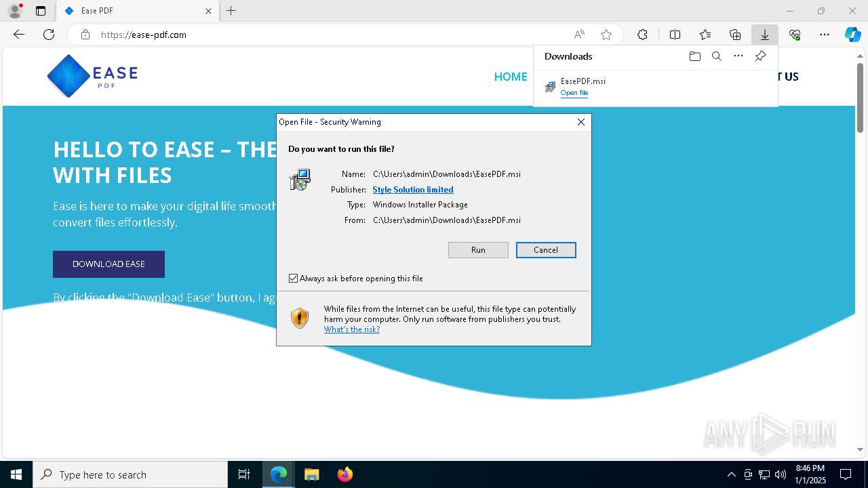The height and width of the screenshot is (488, 868).
Task: Select the Ease PDF browser tab
Action: (x=138, y=11)
